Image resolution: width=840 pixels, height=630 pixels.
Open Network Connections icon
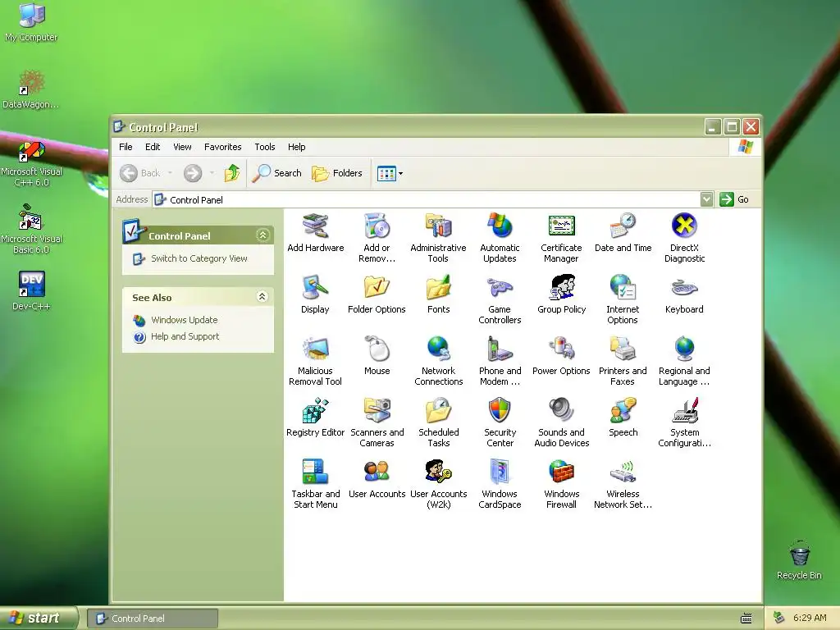(x=438, y=349)
